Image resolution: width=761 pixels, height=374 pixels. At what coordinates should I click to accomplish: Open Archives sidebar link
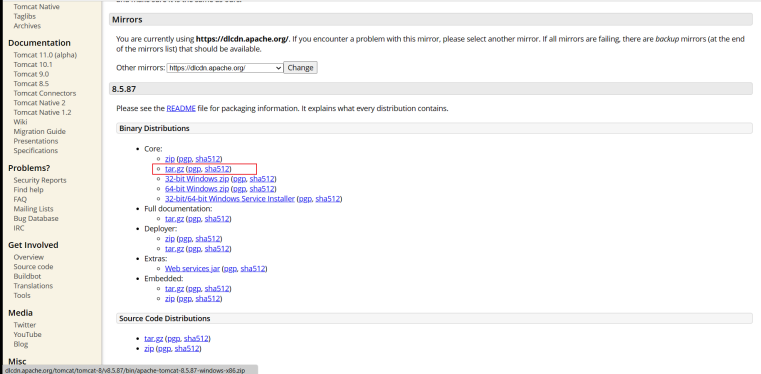click(27, 26)
